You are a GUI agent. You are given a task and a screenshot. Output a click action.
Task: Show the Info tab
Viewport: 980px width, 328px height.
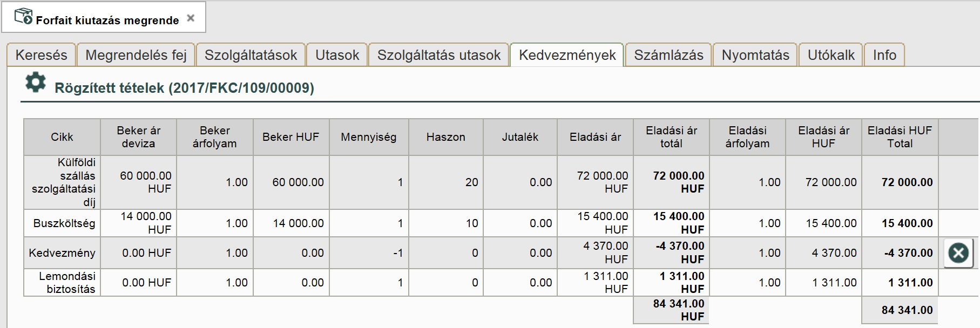click(x=884, y=55)
